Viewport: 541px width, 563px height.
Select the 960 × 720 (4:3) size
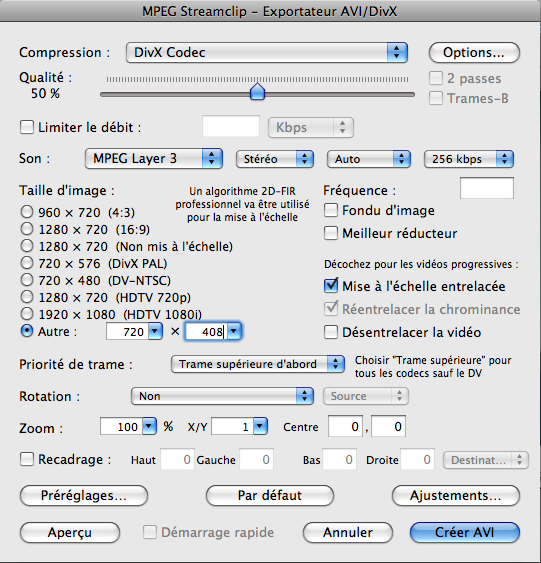[x=27, y=212]
